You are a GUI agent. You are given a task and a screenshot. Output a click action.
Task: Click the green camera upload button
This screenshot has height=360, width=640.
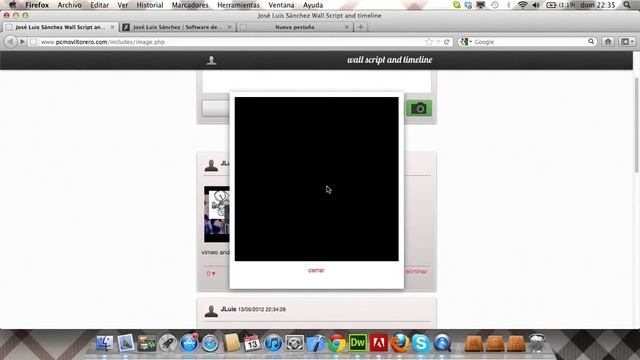pyautogui.click(x=419, y=108)
